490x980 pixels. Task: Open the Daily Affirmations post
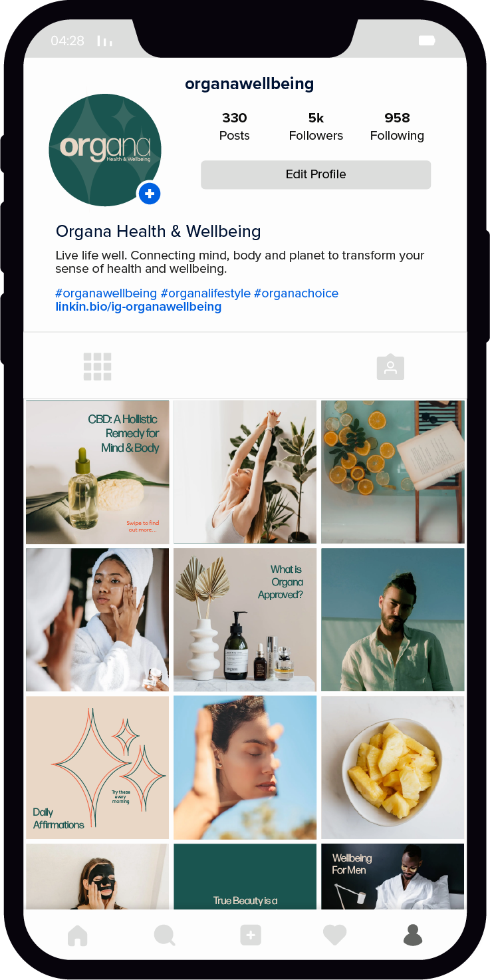coord(98,767)
